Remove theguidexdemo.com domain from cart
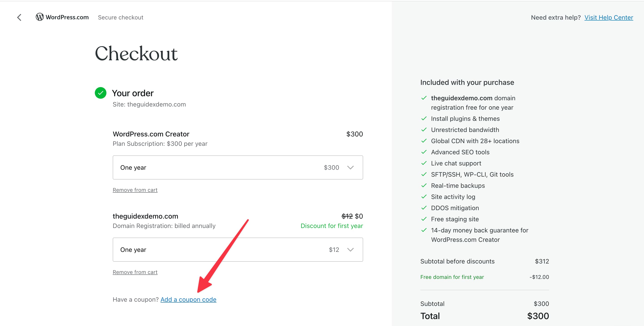The image size is (644, 326). tap(135, 272)
